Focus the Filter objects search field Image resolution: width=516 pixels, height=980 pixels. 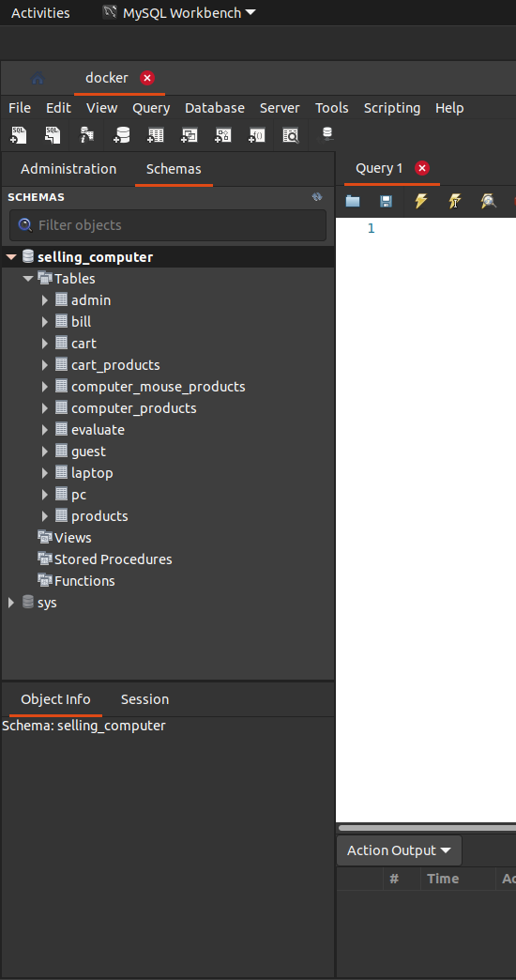(x=167, y=225)
